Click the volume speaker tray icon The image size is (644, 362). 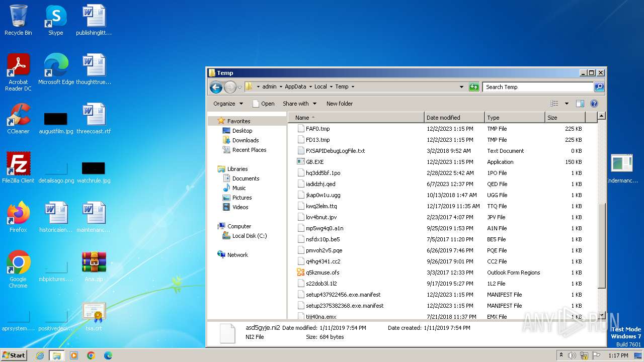pos(572,355)
